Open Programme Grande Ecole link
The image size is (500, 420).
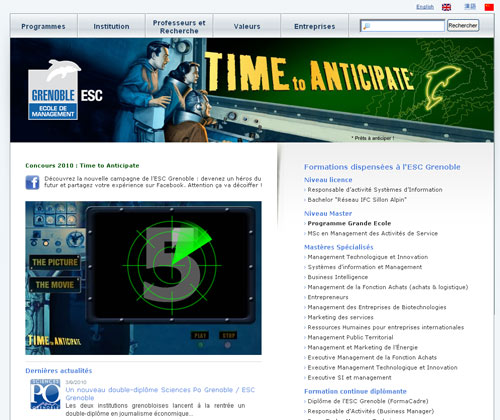tap(349, 223)
